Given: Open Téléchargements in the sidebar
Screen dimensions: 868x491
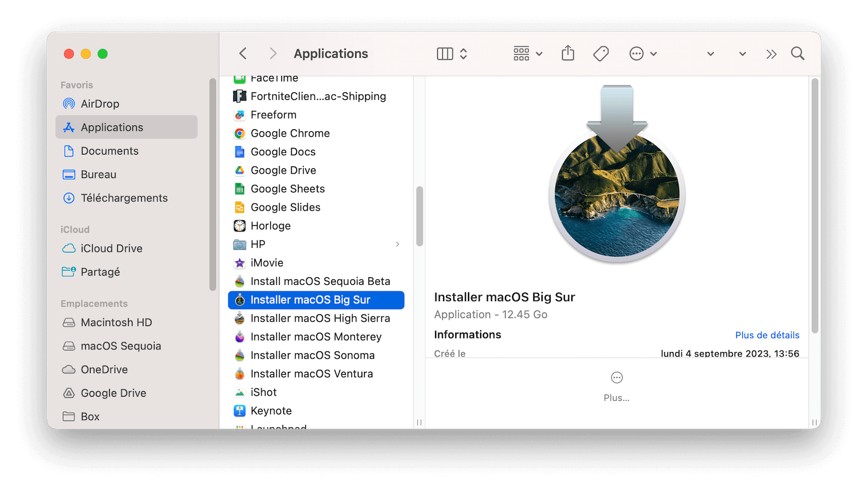Looking at the screenshot, I should (x=126, y=198).
